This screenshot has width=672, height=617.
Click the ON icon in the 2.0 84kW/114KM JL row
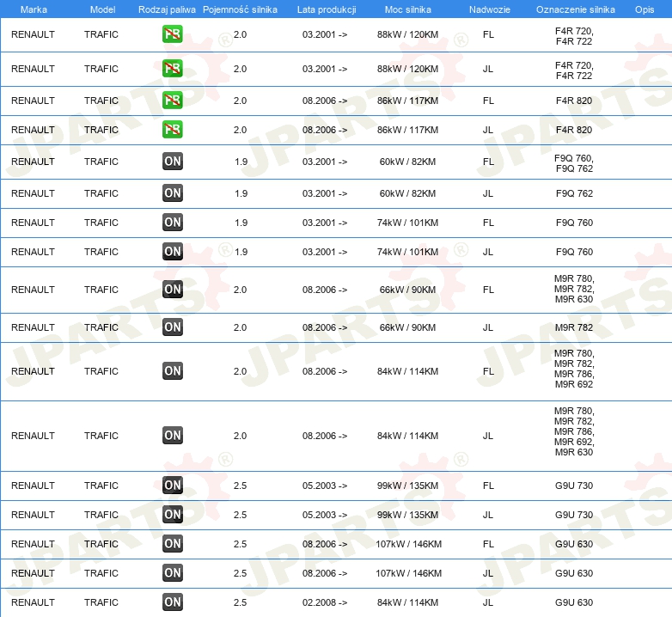click(x=173, y=436)
